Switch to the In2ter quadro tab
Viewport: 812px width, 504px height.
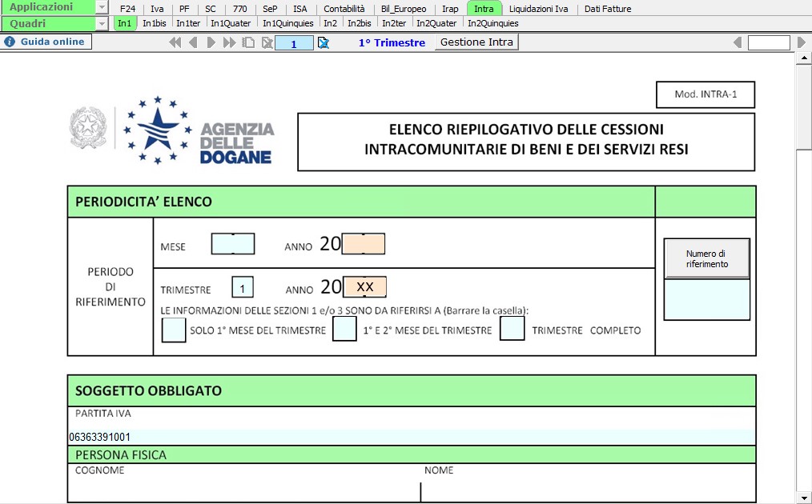coord(394,23)
